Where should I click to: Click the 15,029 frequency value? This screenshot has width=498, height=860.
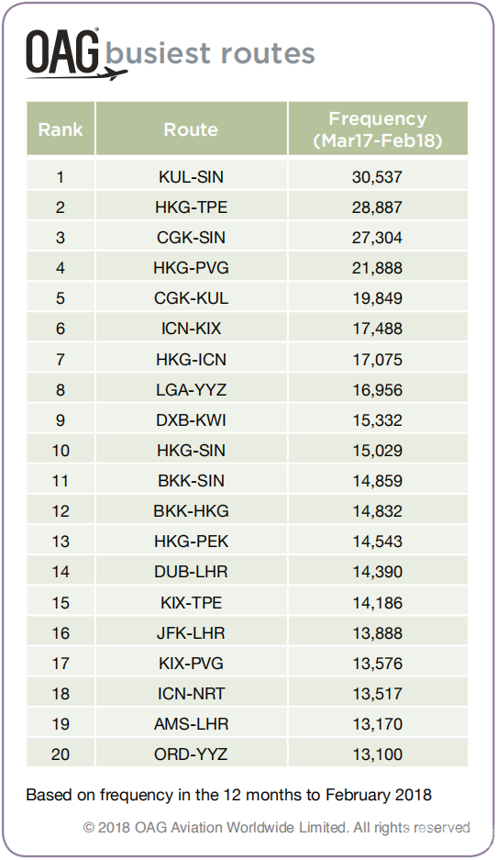point(377,450)
